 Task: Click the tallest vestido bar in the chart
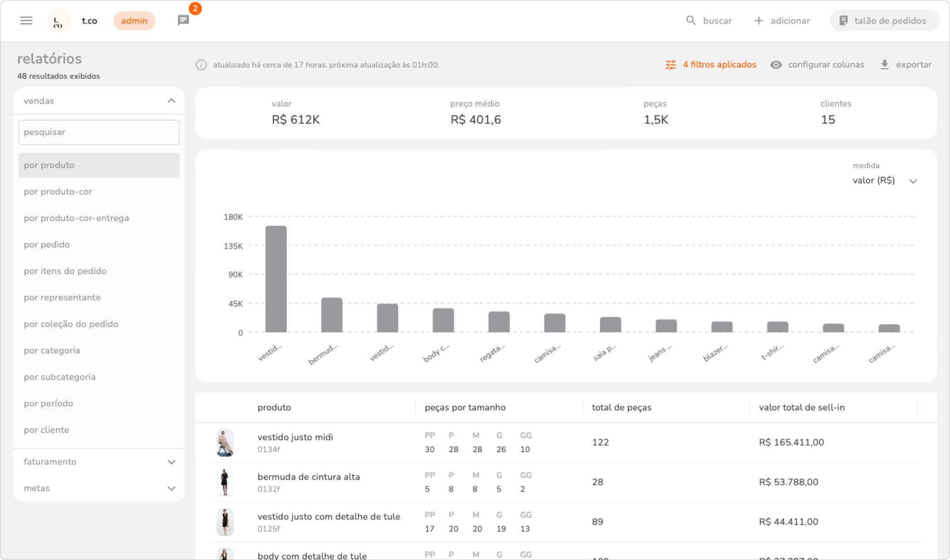276,279
